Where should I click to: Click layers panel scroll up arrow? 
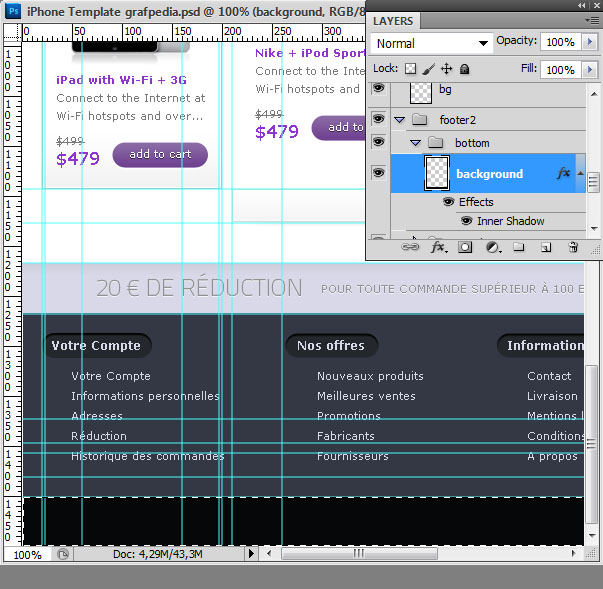click(x=594, y=94)
